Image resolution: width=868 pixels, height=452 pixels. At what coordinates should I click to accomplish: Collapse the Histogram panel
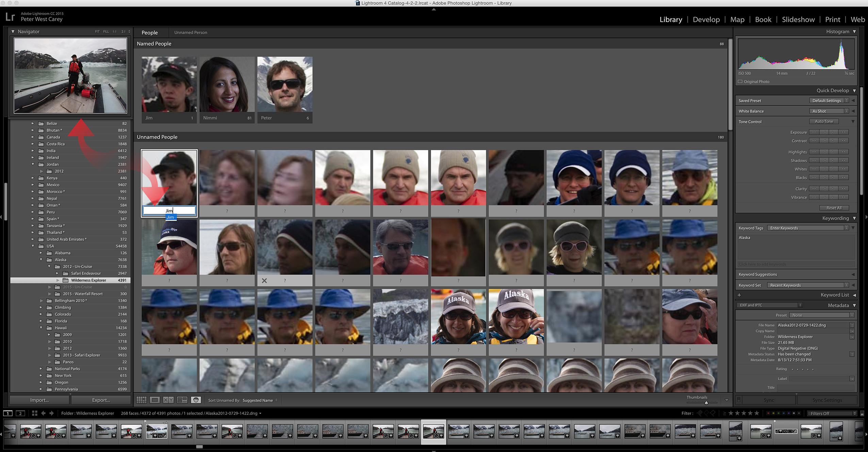click(x=854, y=32)
